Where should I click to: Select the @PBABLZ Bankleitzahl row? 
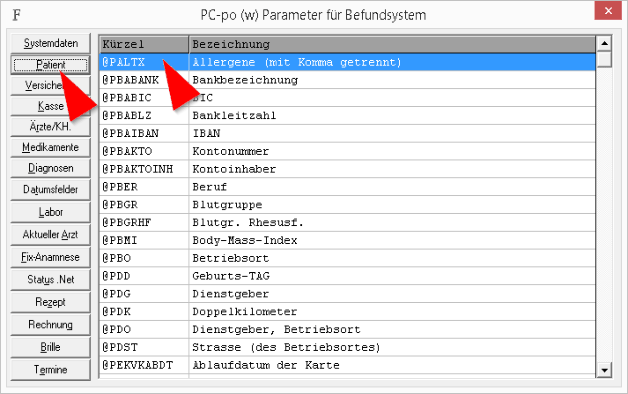pyautogui.click(x=348, y=115)
